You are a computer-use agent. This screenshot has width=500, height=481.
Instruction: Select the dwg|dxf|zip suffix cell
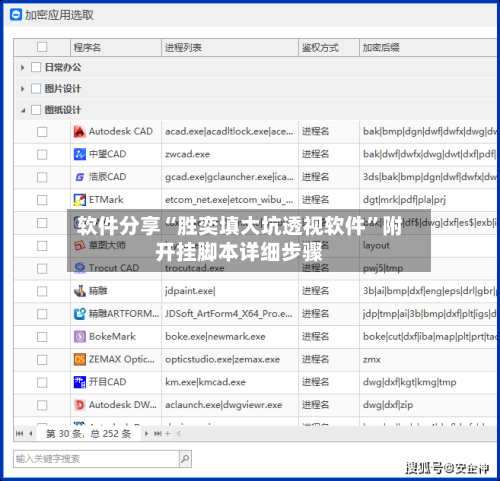(428, 405)
